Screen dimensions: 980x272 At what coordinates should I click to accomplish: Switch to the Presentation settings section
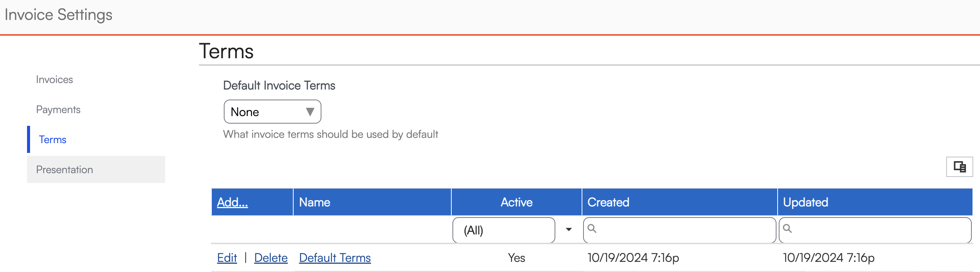pos(64,170)
